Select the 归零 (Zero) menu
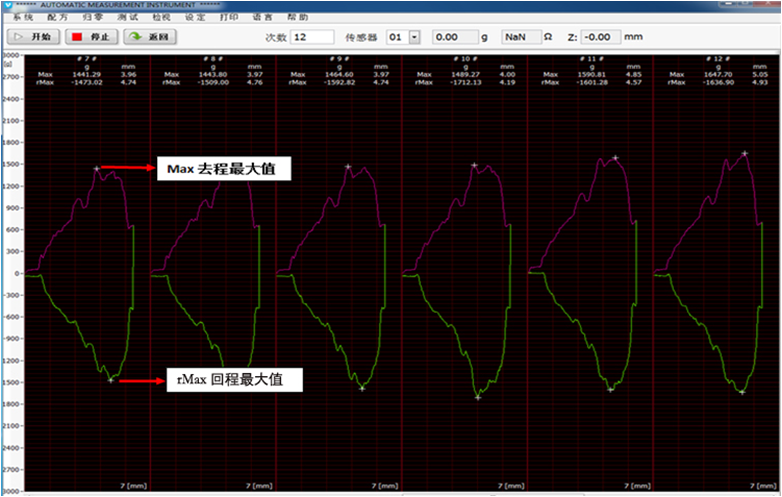This screenshot has width=782, height=497. pos(91,17)
